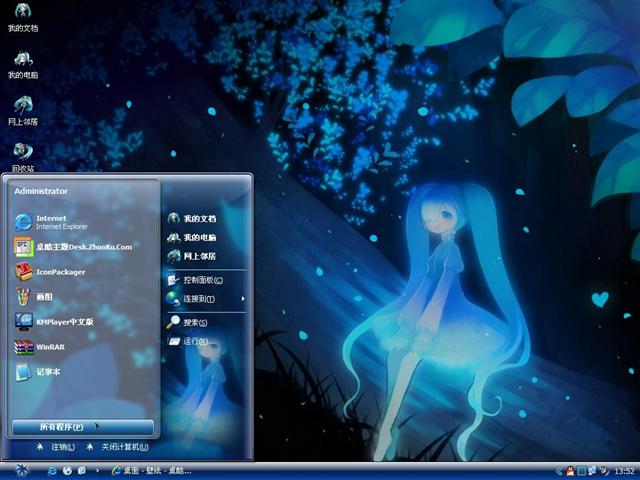
Task: Open 我的电脑 in Start menu right pane
Action: [x=199, y=238]
